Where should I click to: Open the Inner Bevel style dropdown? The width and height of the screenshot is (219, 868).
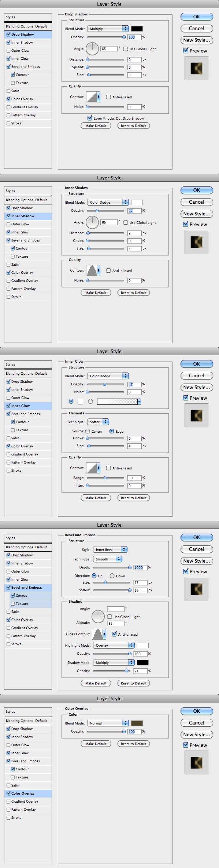(110, 549)
